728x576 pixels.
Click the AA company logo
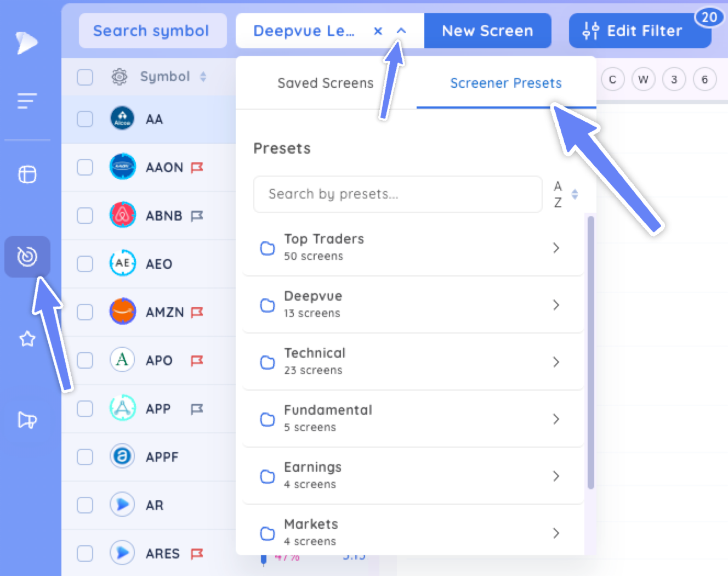122,118
